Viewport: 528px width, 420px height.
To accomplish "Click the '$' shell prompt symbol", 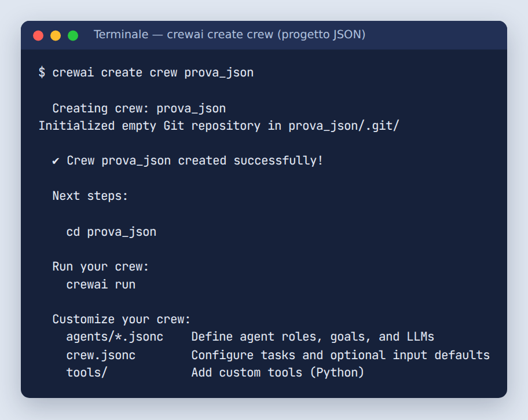I will (42, 72).
